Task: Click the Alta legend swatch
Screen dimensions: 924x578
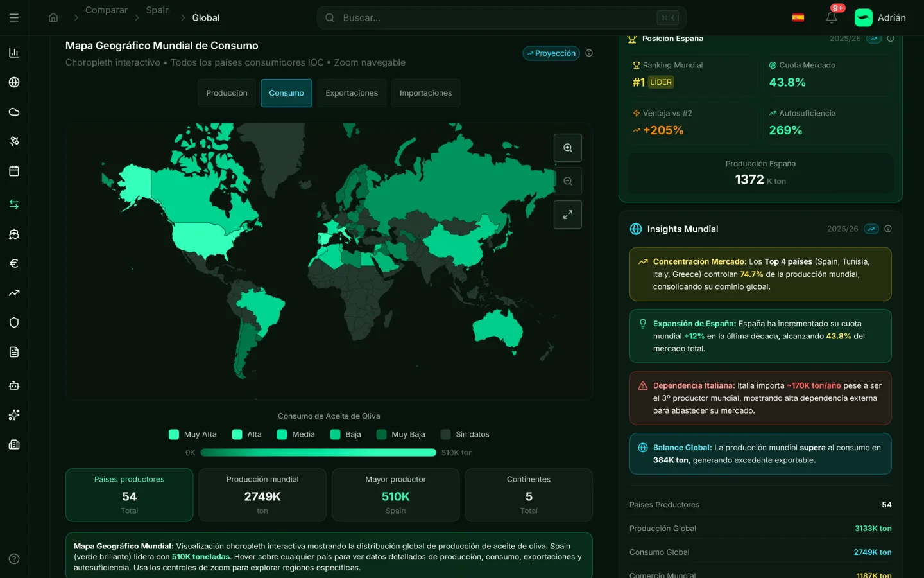Action: coord(237,435)
